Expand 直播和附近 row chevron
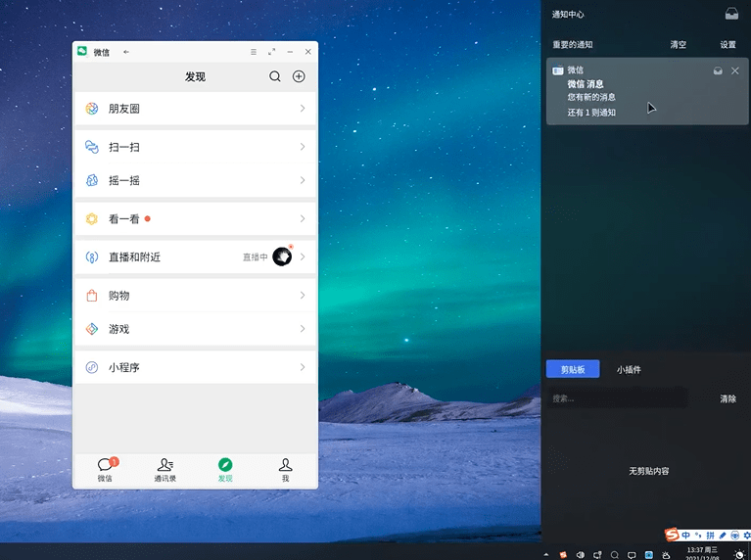 click(303, 257)
